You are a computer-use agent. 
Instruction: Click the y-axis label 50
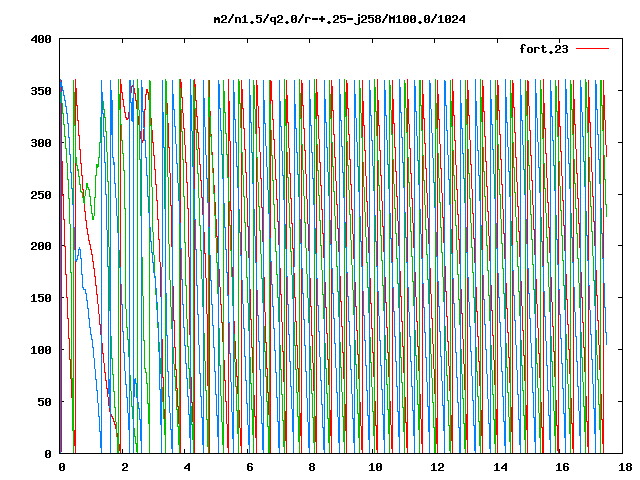pyautogui.click(x=44, y=402)
